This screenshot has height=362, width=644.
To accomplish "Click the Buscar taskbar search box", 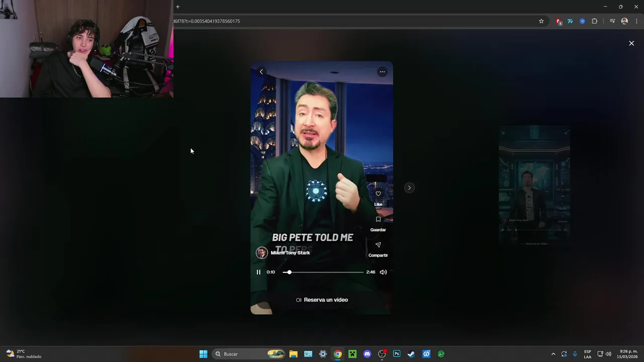I will [250, 354].
